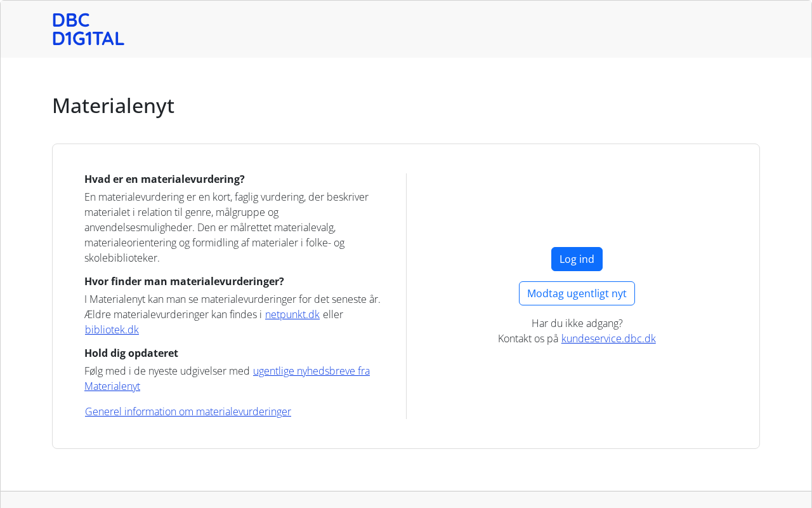
Task: Click the "Har du ikke adgang?" text
Action: 577,323
